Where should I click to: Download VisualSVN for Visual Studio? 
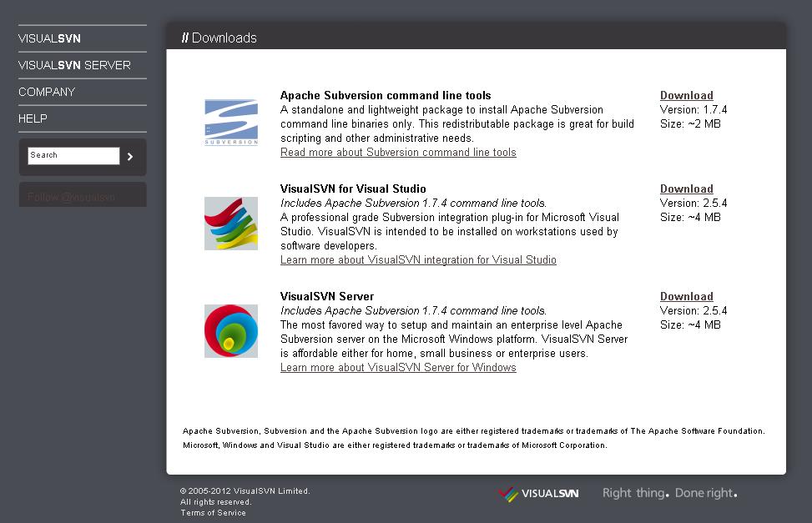point(686,189)
